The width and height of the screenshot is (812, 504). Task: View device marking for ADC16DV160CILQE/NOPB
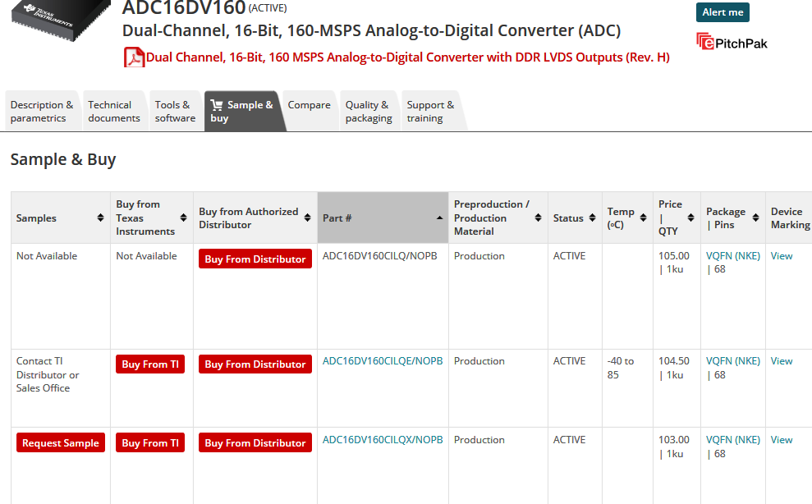pyautogui.click(x=782, y=361)
